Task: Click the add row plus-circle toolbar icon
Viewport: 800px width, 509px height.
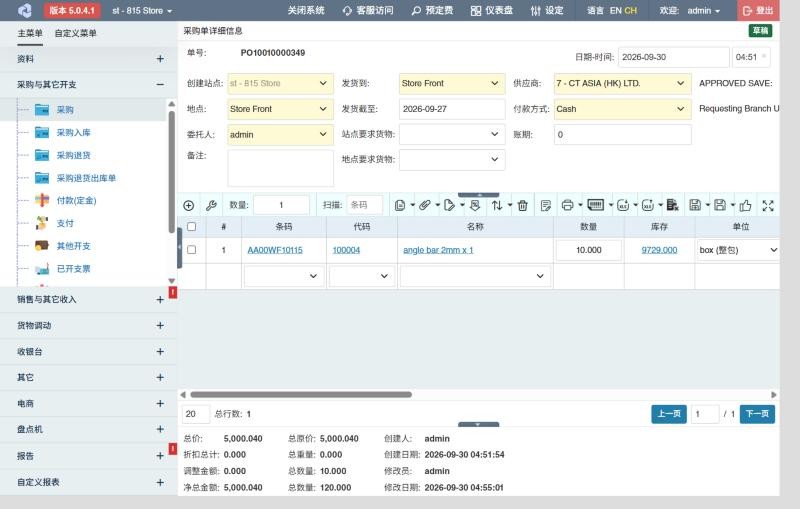Action: click(189, 206)
